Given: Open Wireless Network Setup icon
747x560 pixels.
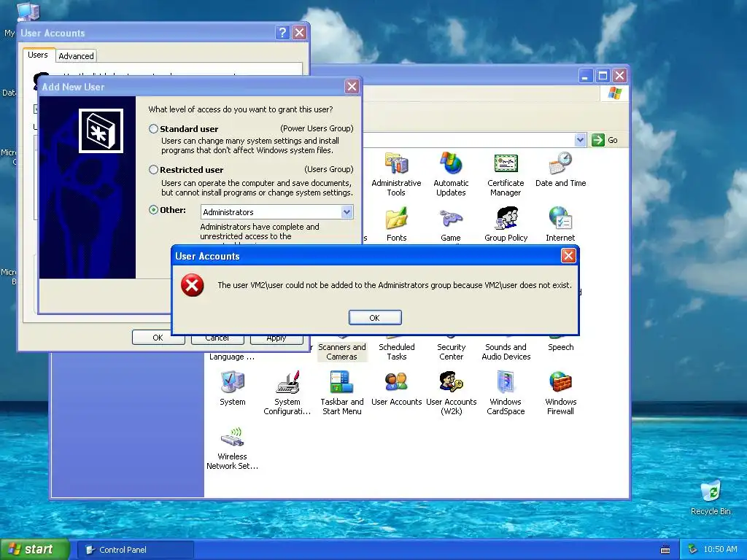Looking at the screenshot, I should tap(233, 448).
